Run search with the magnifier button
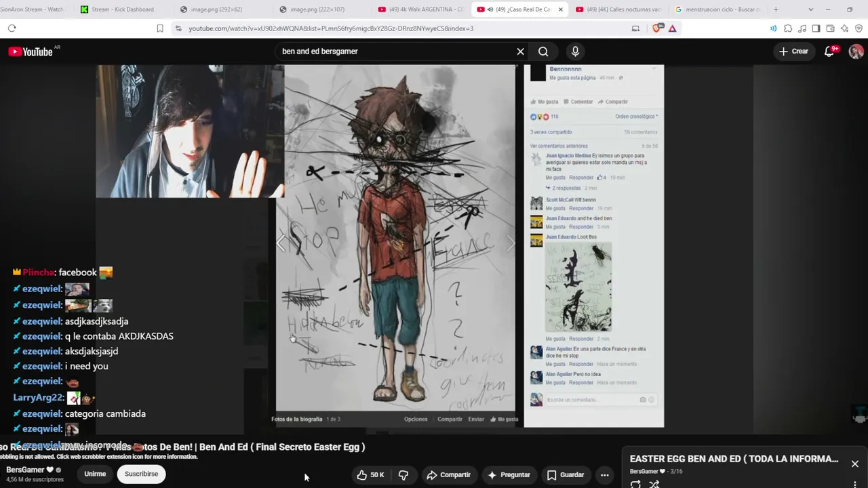 coord(543,52)
